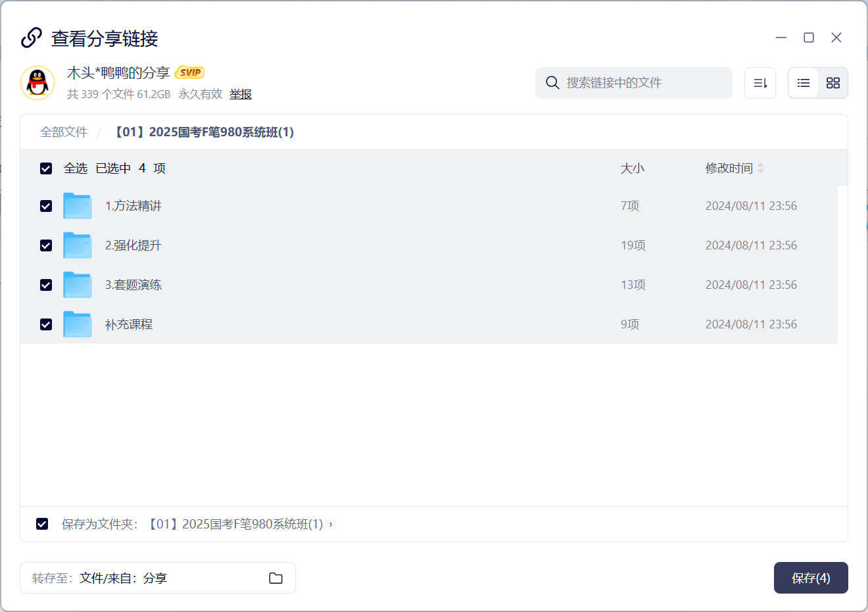Uncheck the 2.强化提升 folder checkbox

(x=46, y=245)
